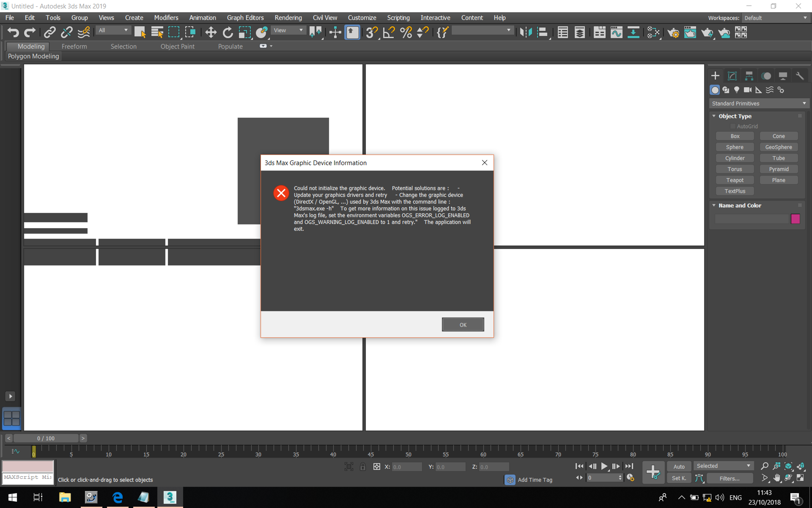Click the Align tool icon
This screenshot has height=508, width=812.
pos(543,32)
